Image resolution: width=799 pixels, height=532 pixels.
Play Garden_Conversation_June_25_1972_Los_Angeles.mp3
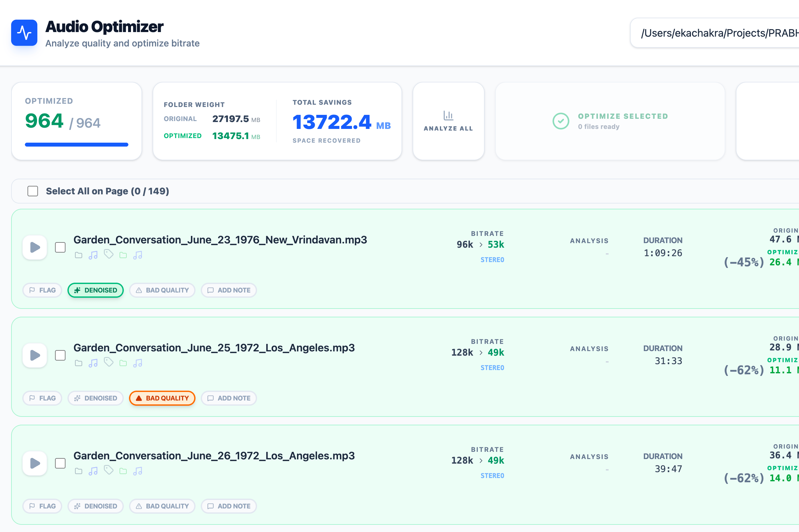[x=34, y=355]
